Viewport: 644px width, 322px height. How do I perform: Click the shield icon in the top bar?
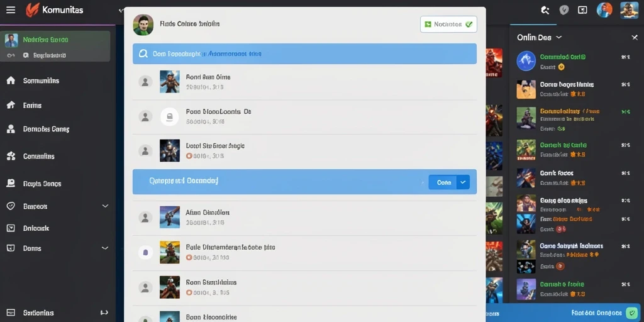564,10
